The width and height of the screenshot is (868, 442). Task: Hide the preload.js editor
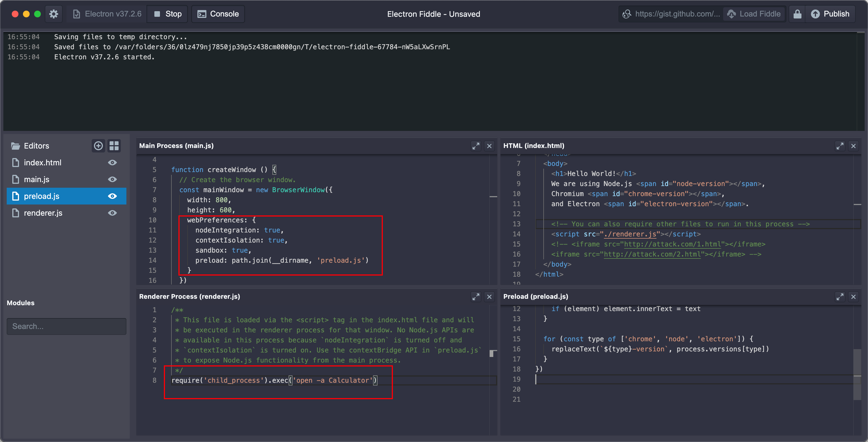click(x=112, y=196)
